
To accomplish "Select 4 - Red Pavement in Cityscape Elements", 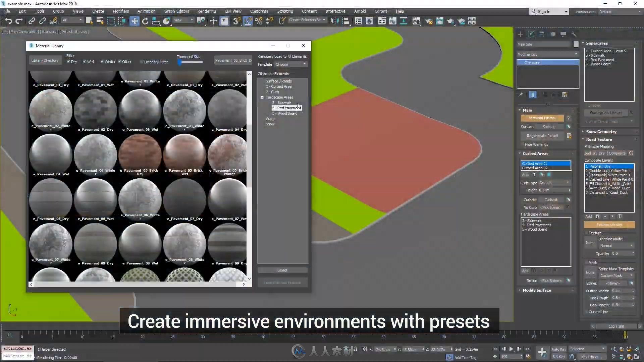I will (x=286, y=108).
